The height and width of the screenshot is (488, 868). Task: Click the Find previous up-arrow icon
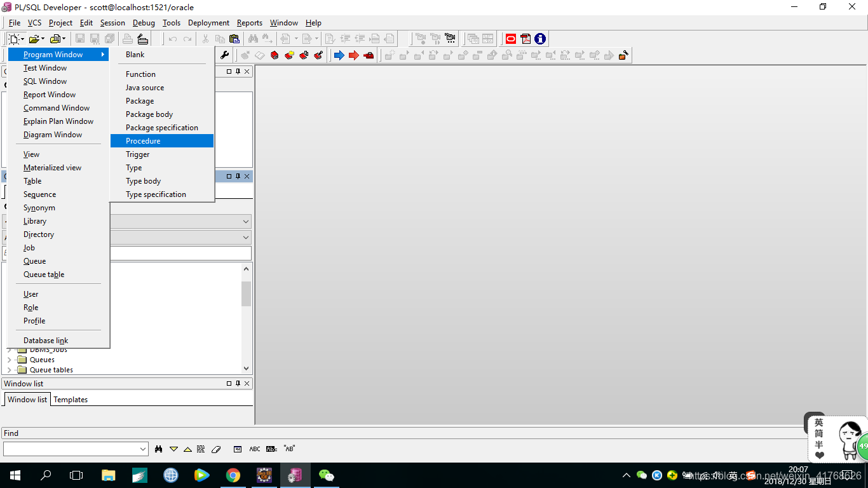187,449
